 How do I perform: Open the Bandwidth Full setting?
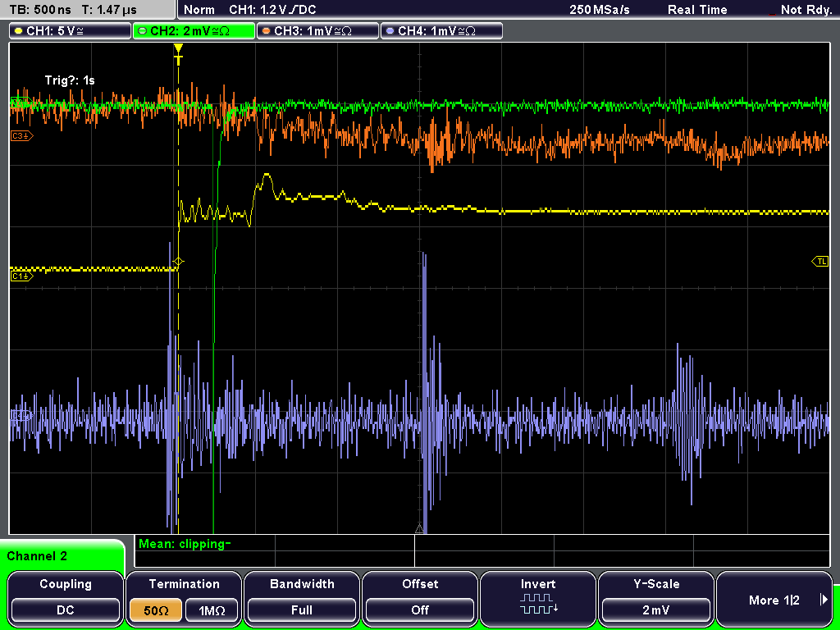[x=302, y=598]
